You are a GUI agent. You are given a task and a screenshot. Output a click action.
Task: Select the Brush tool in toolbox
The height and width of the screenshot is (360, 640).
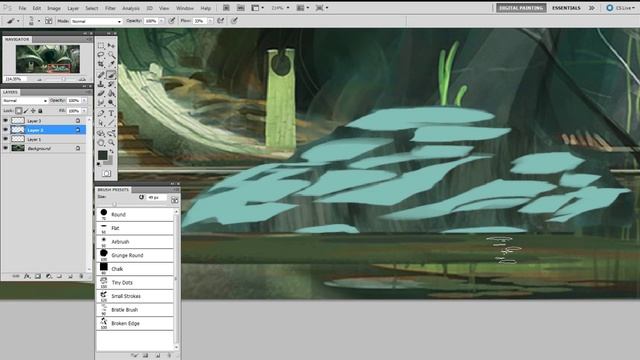coord(111,75)
